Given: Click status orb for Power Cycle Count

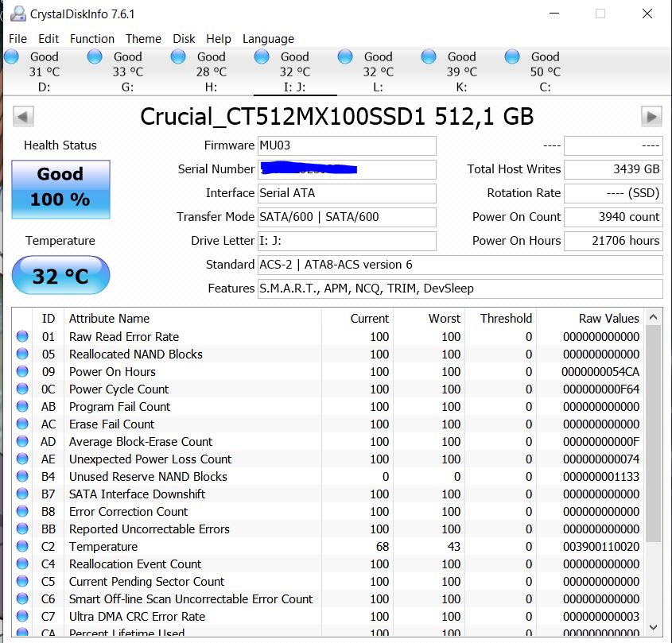Looking at the screenshot, I should point(22,389).
